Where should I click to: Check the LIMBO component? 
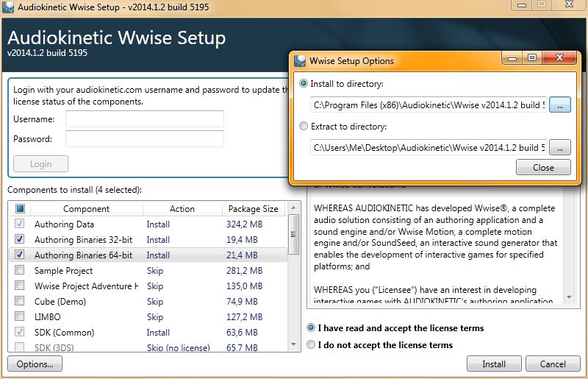(20, 316)
